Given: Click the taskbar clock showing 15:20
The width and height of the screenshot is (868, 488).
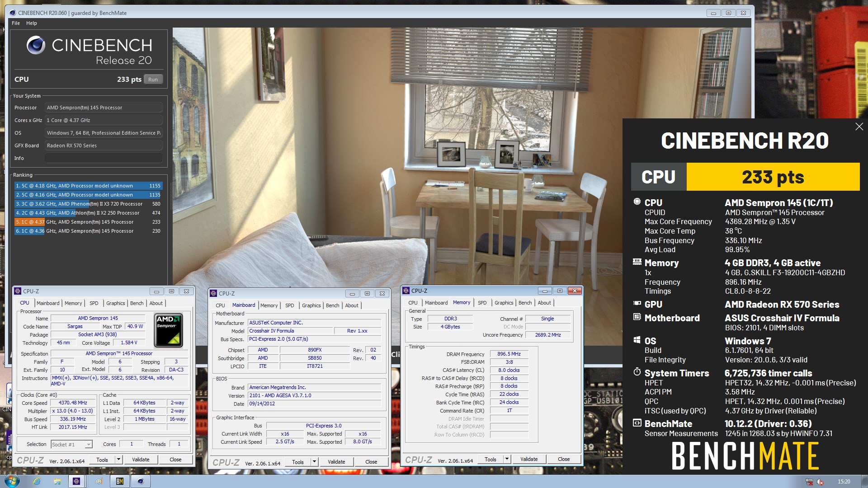Looking at the screenshot, I should [x=844, y=482].
